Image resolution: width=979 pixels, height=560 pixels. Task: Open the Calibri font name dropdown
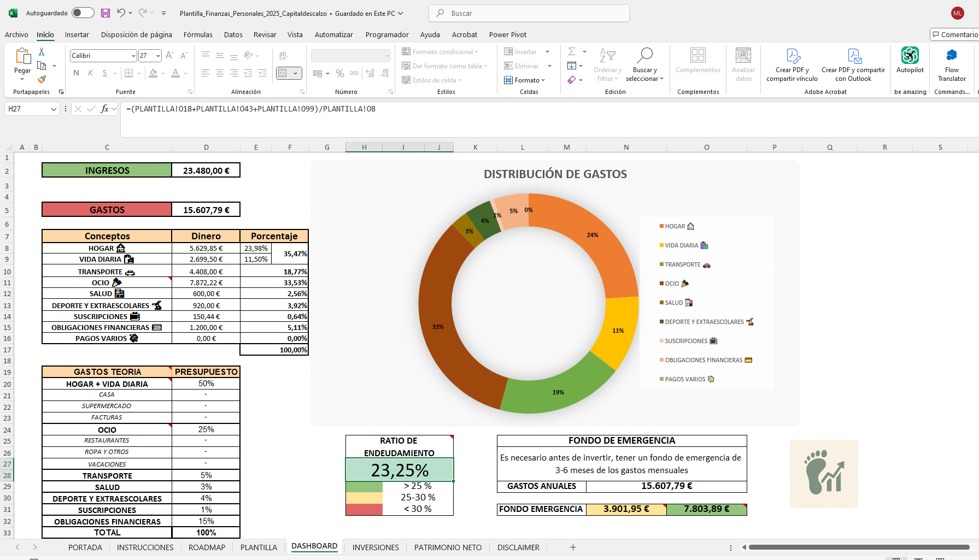point(133,56)
